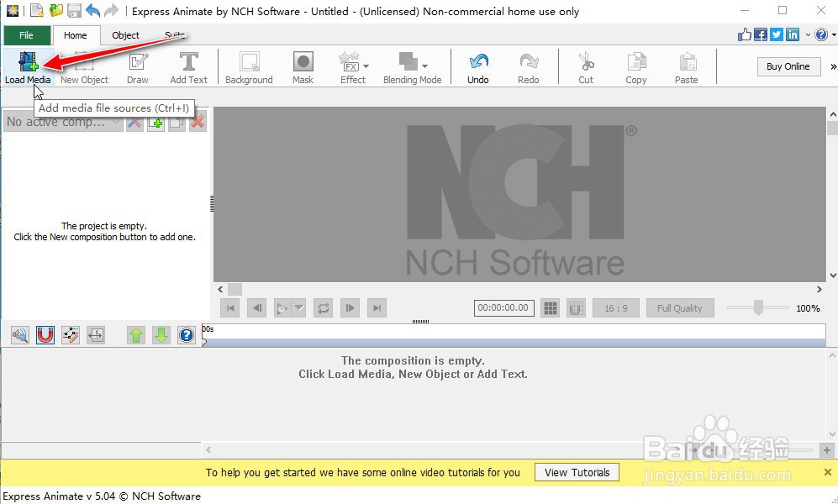
Task: Click the timeline zoom plus button
Action: pyautogui.click(x=827, y=450)
